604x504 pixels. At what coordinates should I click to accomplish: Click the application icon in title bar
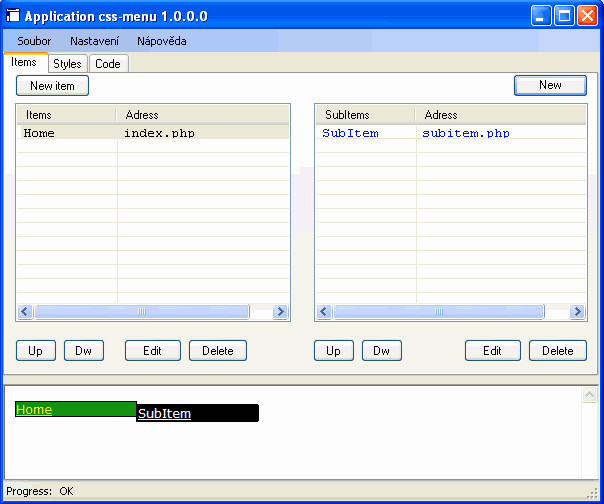[x=13, y=15]
